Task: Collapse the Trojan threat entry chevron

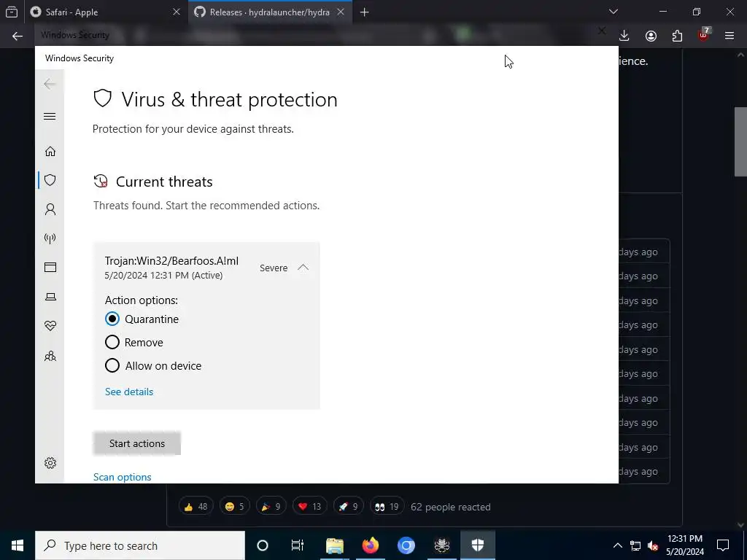Action: [303, 268]
